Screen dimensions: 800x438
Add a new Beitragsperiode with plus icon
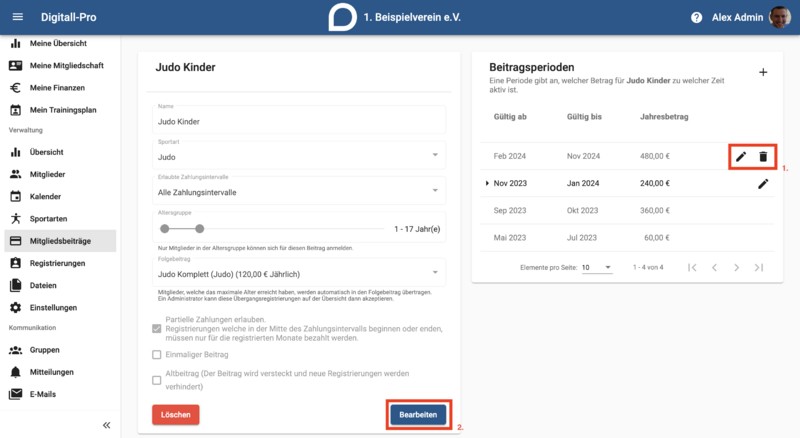[x=763, y=72]
